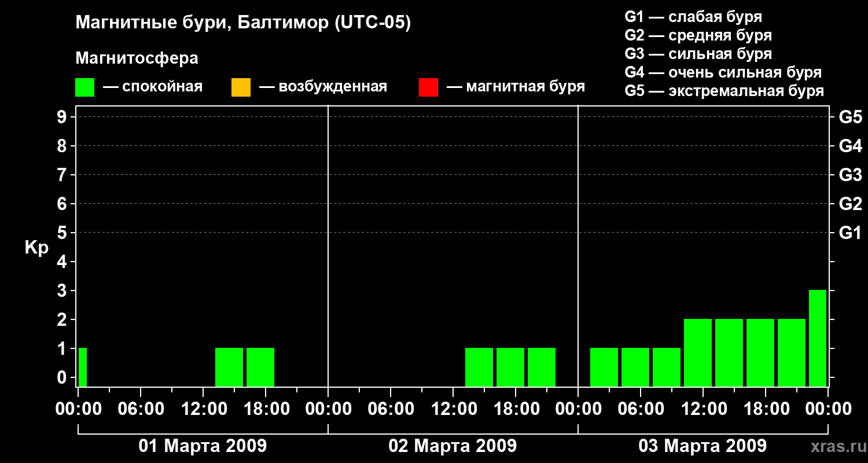868x463 pixels.
Task: Select the chart title "Магнитные бури, Балтимор (UTC-05)"
Action: pos(243,23)
